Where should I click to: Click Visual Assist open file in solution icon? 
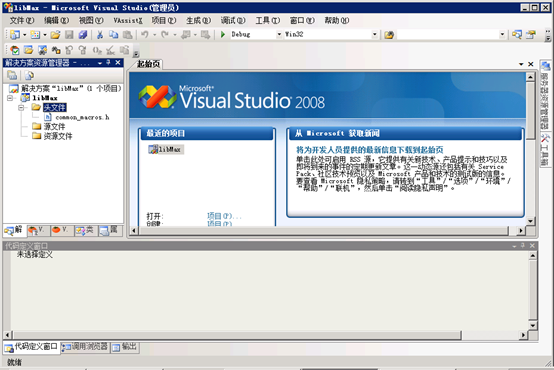29,50
